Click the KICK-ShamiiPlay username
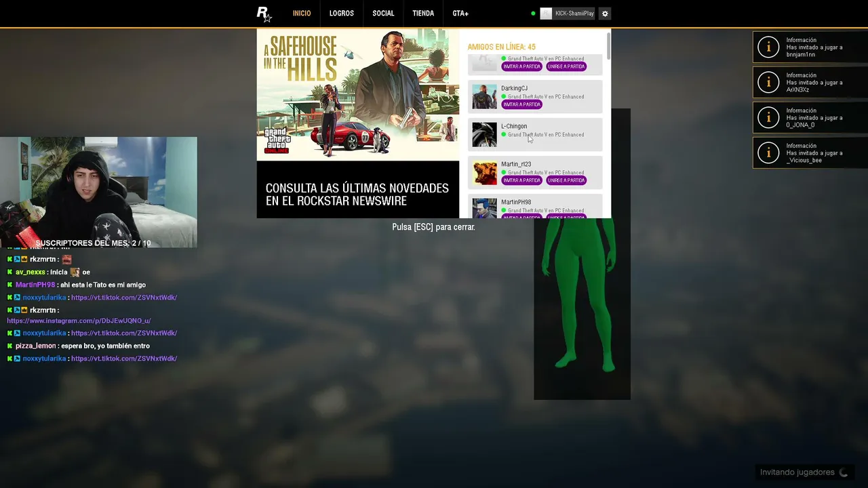This screenshot has height=488, width=868. tap(574, 14)
